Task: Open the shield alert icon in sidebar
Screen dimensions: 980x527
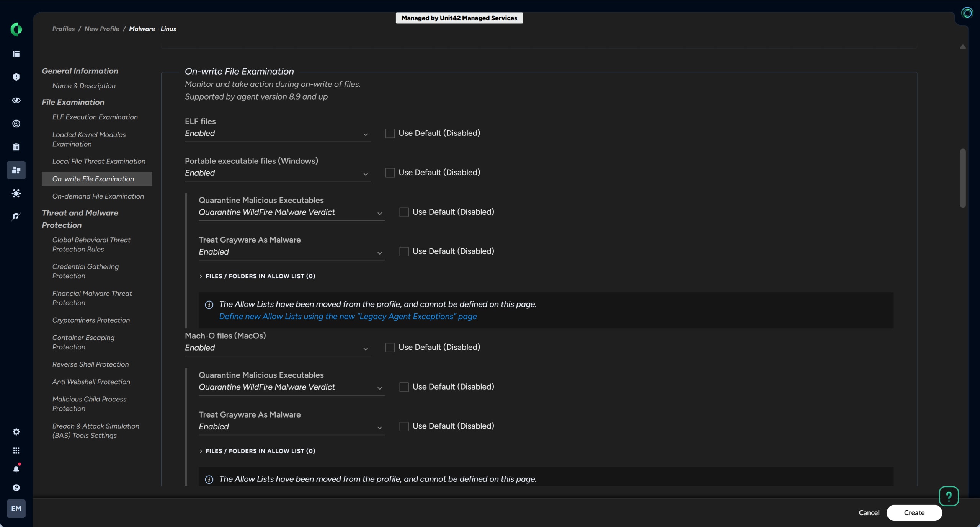Action: (x=16, y=77)
